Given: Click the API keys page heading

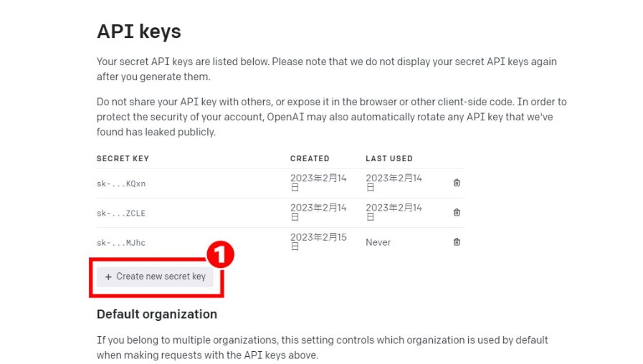Looking at the screenshot, I should tap(139, 32).
